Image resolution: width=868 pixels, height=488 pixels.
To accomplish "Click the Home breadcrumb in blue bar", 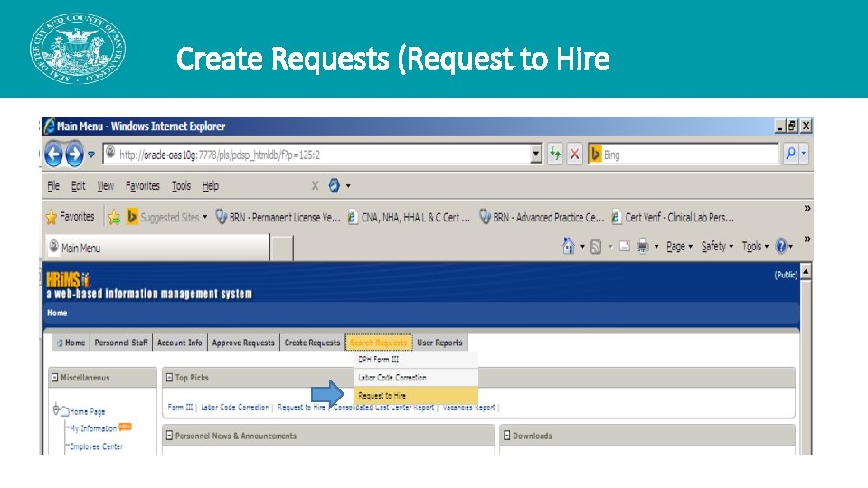I will tap(57, 314).
